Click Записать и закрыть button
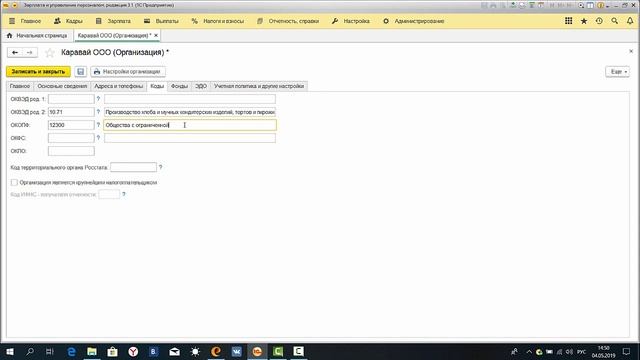The width and height of the screenshot is (640, 360). coord(38,71)
